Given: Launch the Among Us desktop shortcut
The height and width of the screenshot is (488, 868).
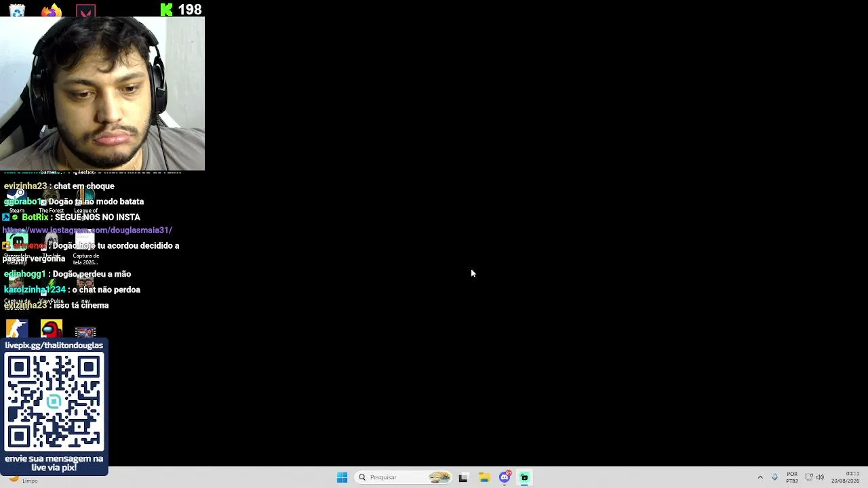Looking at the screenshot, I should (x=51, y=329).
